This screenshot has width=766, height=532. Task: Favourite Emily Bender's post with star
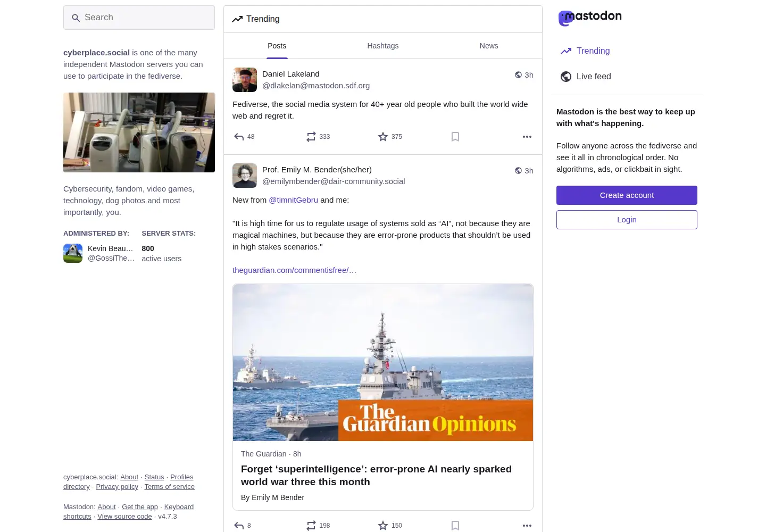(x=383, y=526)
